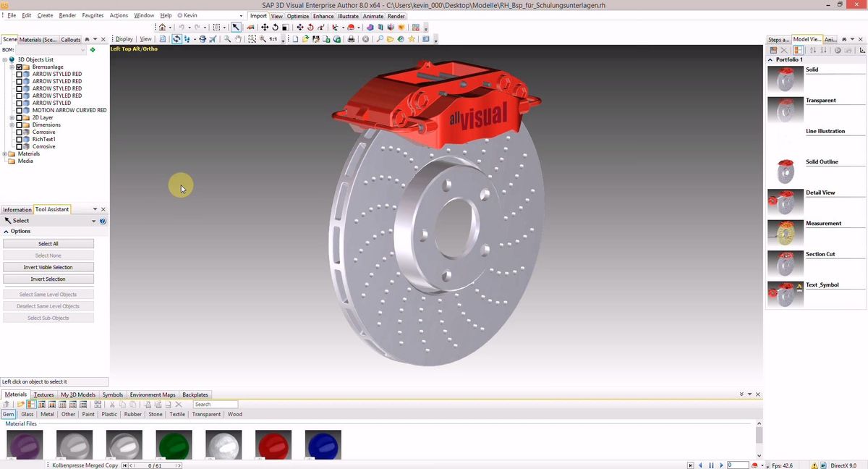Screen dimensions: 868x469
Task: Switch to the Textures tab
Action: [43, 394]
